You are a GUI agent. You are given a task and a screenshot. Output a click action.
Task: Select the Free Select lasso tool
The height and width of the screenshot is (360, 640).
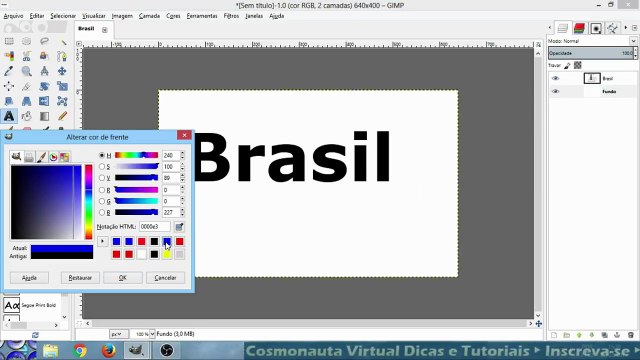44,41
